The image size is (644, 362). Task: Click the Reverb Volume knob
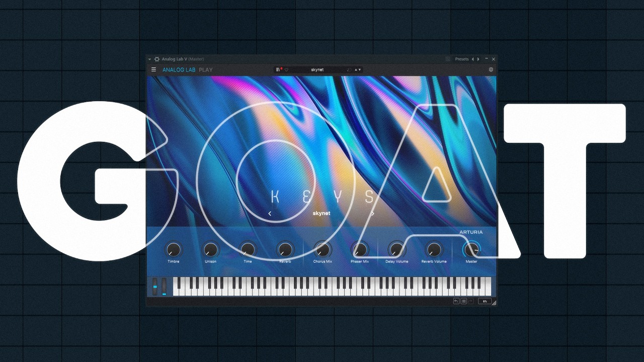pyautogui.click(x=434, y=249)
